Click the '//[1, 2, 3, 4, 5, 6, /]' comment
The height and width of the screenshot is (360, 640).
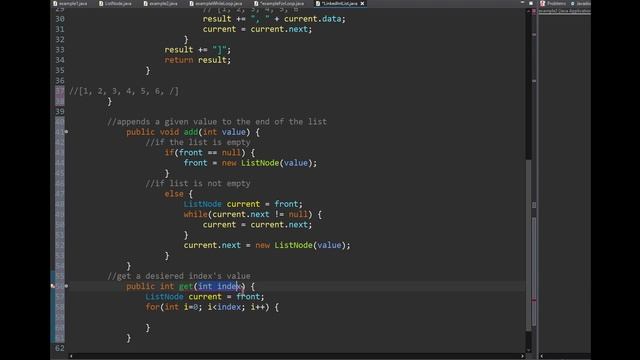click(x=124, y=91)
